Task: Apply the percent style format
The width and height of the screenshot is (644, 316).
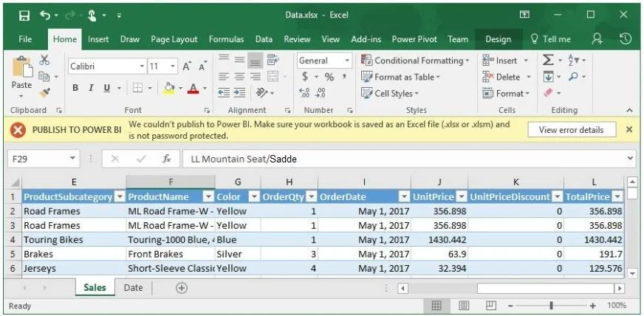Action: 329,77
